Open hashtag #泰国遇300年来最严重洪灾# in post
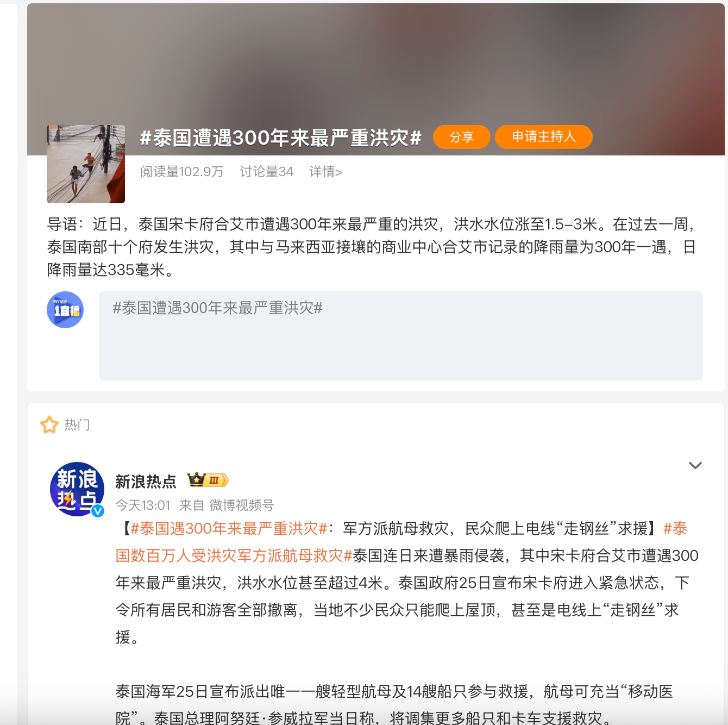Image resolution: width=728 pixels, height=725 pixels. click(x=229, y=528)
